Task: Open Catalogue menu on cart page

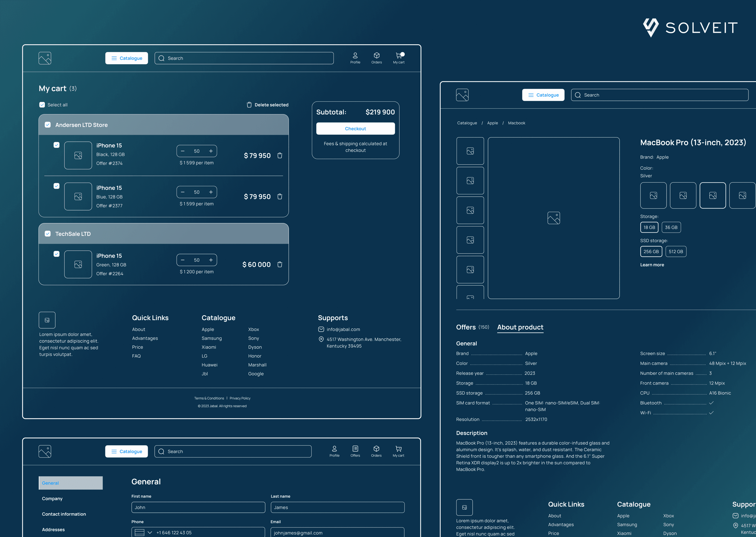Action: pos(127,58)
